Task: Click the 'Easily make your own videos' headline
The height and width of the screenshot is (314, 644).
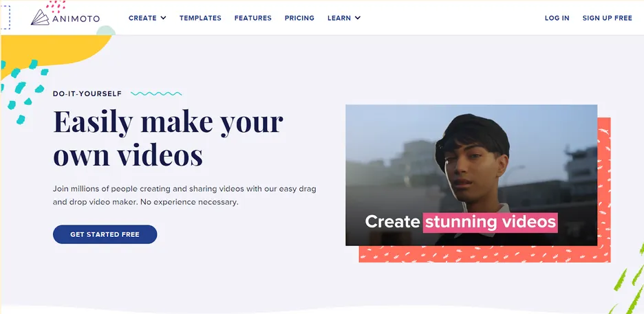Action: (168, 139)
